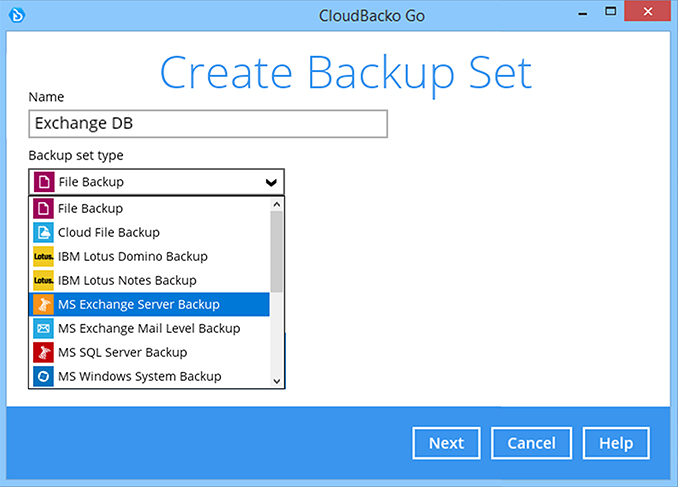Screen dimensions: 678x487
Task: Click the dropdown list scrollbar thumb
Action: tap(277, 251)
